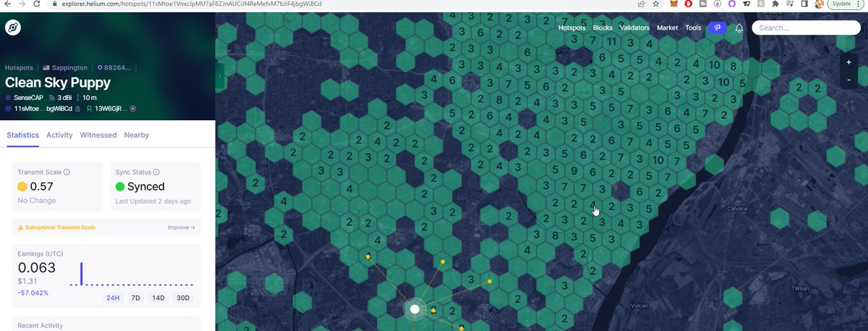Click the Sappington location link
868x331 pixels.
click(x=69, y=67)
